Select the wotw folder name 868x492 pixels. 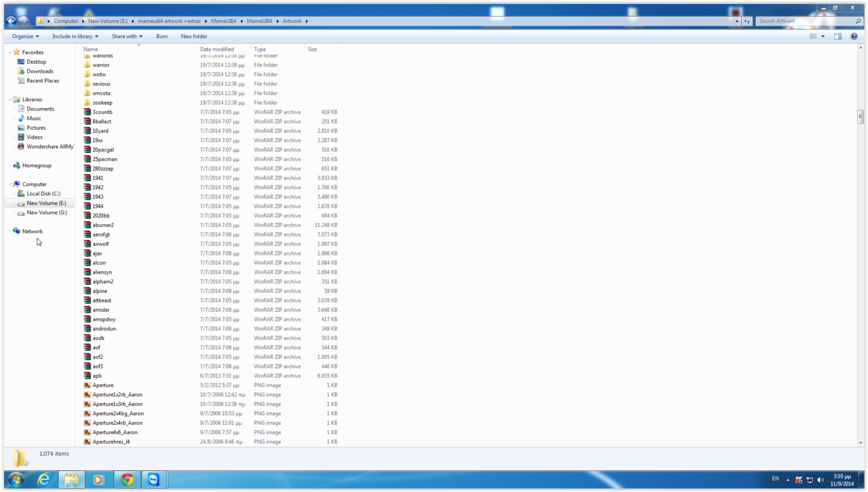click(99, 75)
